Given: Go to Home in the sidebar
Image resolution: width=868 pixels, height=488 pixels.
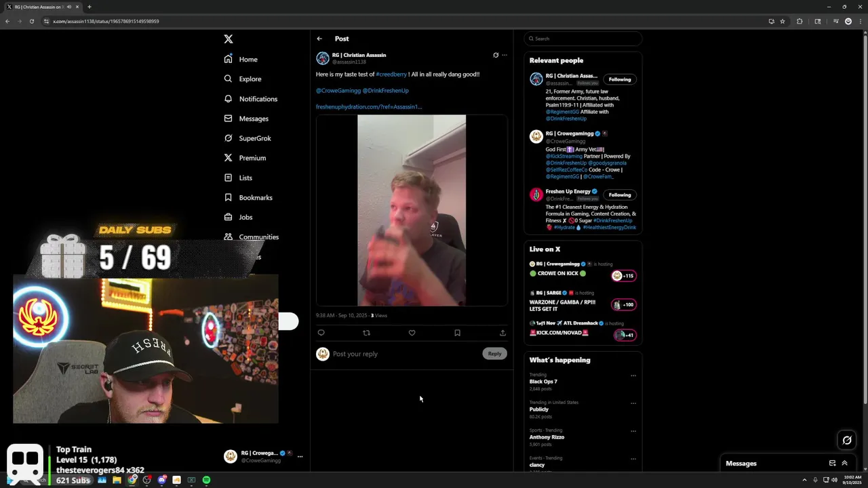Looking at the screenshot, I should click(241, 60).
